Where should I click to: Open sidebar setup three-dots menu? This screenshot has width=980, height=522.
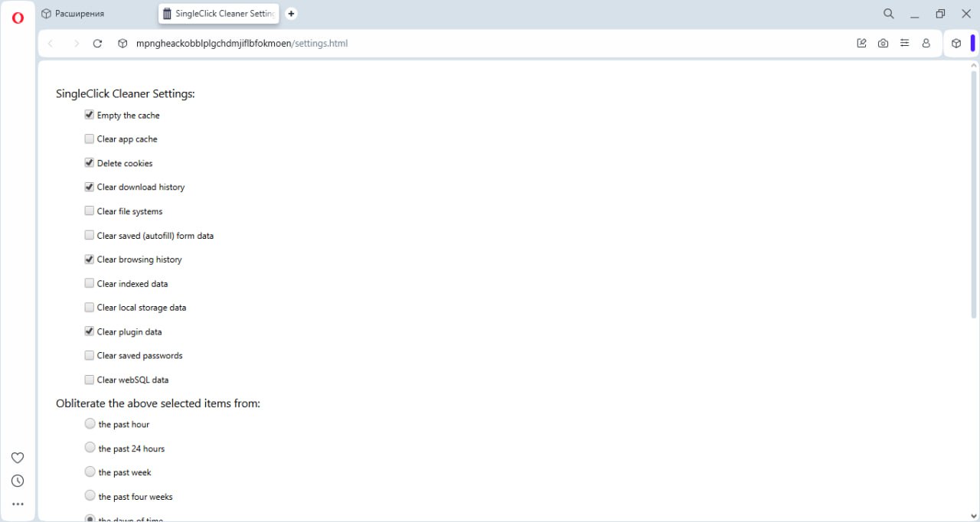tap(18, 504)
